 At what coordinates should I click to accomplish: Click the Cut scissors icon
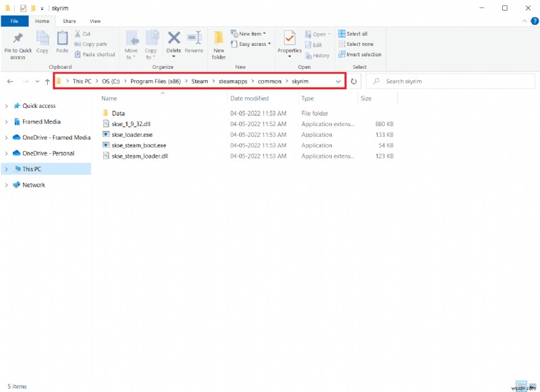pos(78,34)
